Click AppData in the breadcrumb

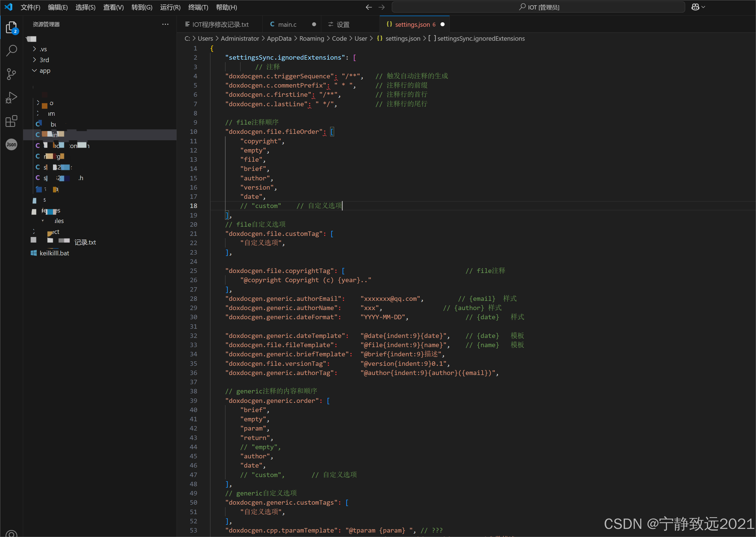[279, 38]
